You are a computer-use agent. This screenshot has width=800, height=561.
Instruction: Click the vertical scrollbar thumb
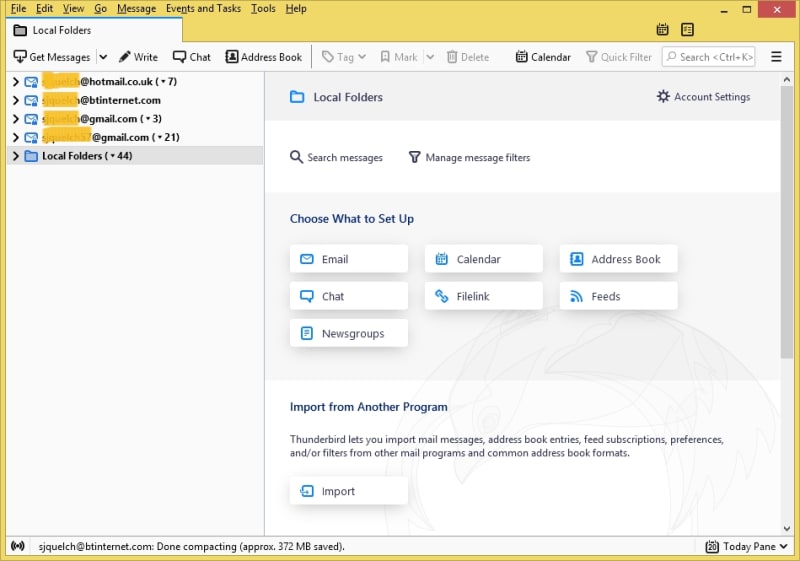coord(786,223)
